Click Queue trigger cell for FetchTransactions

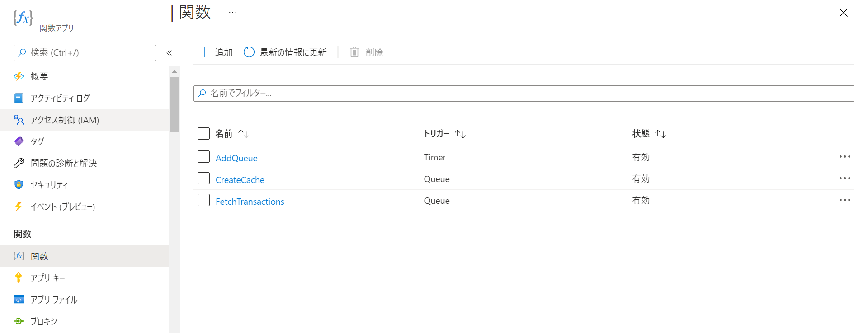pyautogui.click(x=437, y=201)
